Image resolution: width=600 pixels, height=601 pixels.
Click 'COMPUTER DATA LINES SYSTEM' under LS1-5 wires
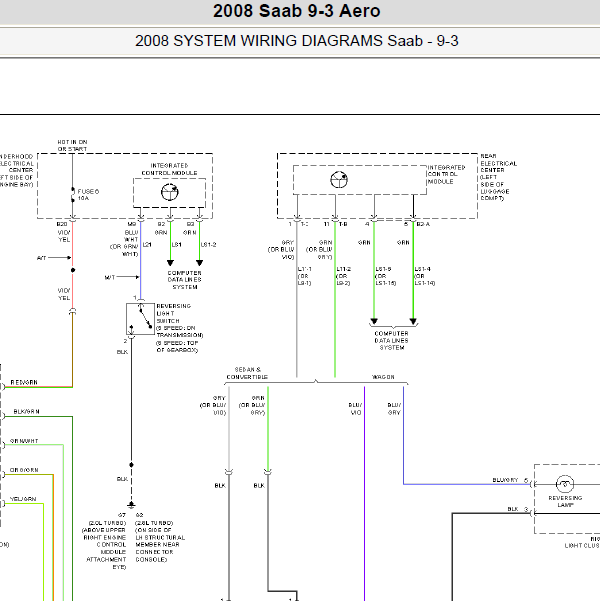(x=391, y=340)
